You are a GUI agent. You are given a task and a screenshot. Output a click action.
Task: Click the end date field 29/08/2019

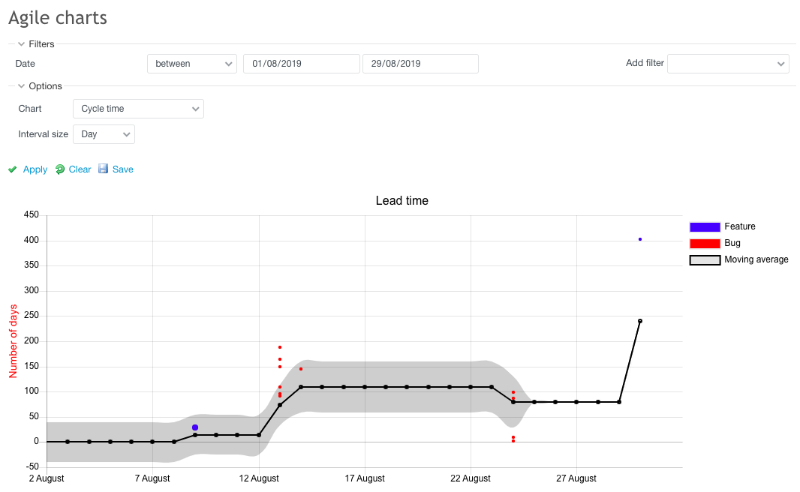[420, 64]
